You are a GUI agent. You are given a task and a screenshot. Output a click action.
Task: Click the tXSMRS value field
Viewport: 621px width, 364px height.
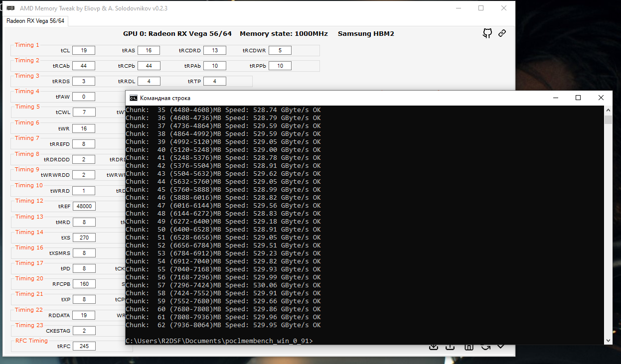pyautogui.click(x=84, y=253)
